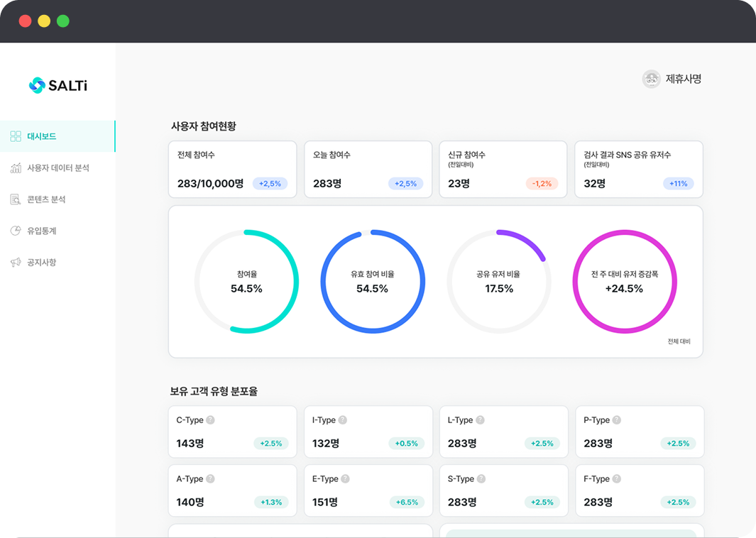Click the help icon next to E-Type
Screen dimensions: 756x538
pyautogui.click(x=345, y=479)
